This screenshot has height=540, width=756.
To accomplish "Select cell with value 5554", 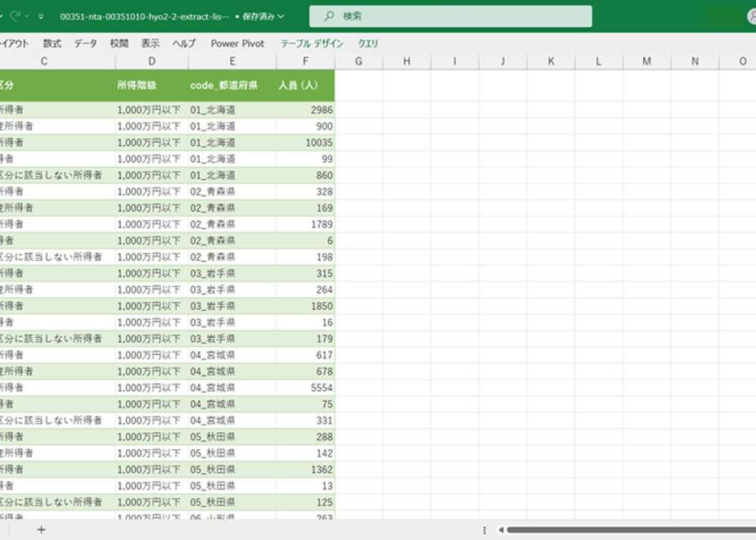I will [x=306, y=388].
